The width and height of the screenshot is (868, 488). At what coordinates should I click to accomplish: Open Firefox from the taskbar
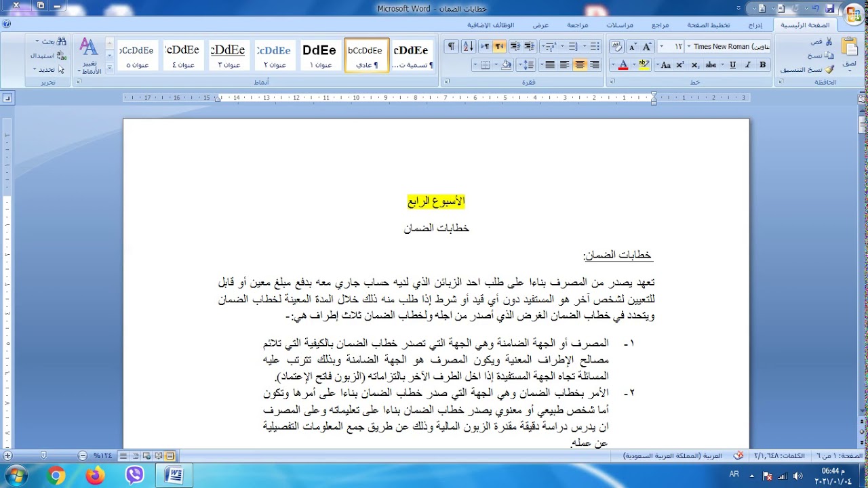96,476
